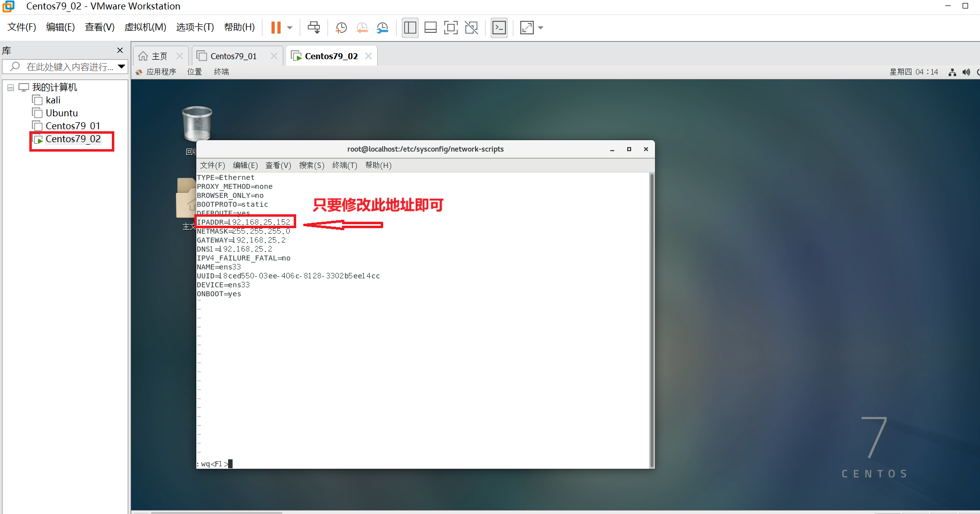The width and height of the screenshot is (980, 514).
Task: Open the terminal 查看(V) menu
Action: coord(278,166)
